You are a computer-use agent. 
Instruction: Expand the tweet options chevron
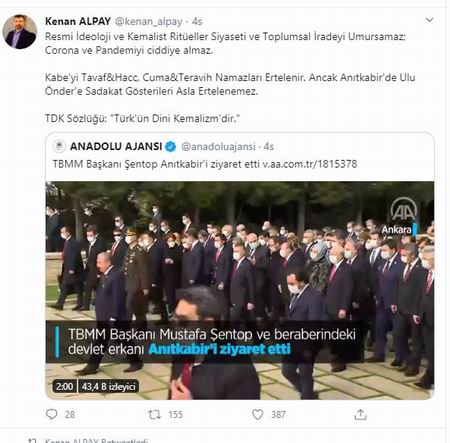[x=430, y=20]
